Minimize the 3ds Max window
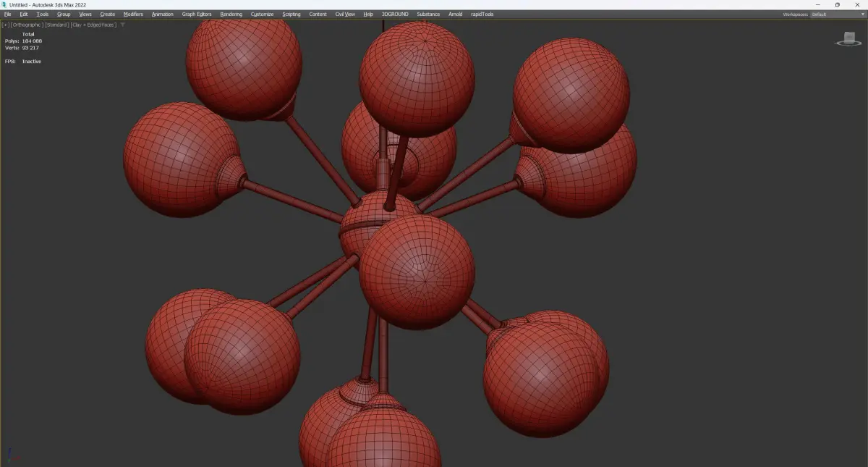Viewport: 868px width, 467px height. (x=820, y=4)
